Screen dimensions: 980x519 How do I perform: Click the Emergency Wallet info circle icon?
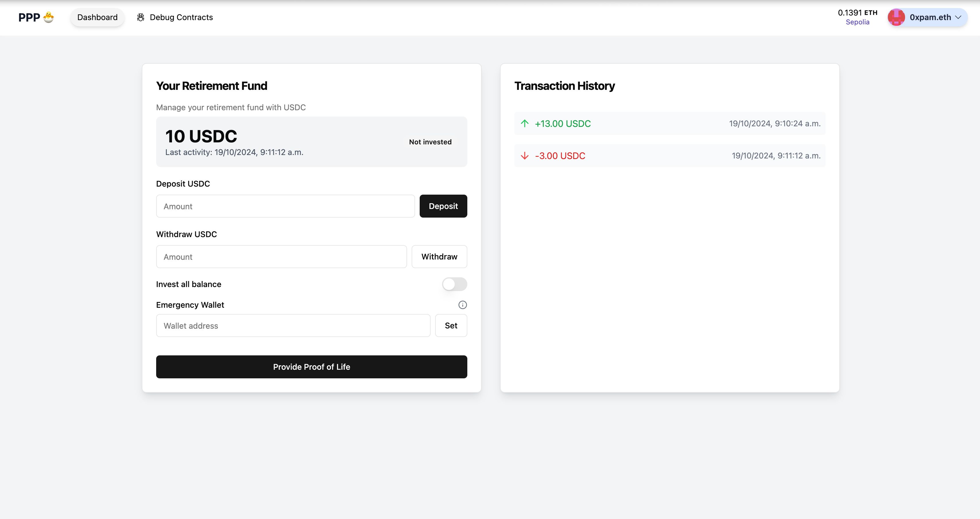click(x=462, y=305)
